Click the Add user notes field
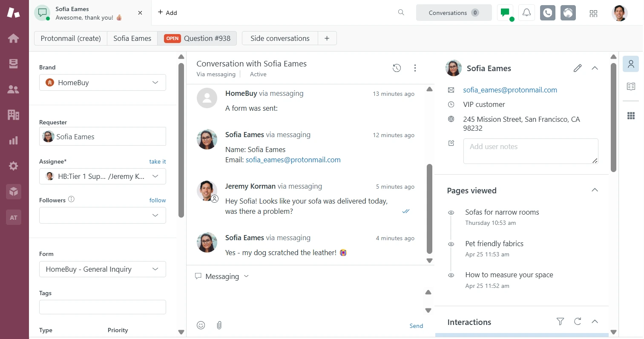This screenshot has width=644, height=339. (530, 151)
